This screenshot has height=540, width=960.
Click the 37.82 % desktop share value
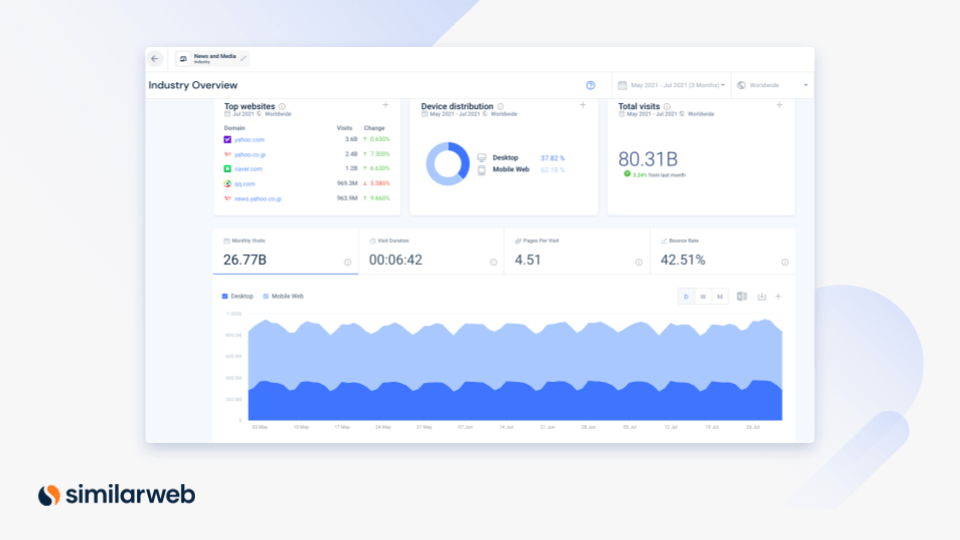click(x=552, y=158)
